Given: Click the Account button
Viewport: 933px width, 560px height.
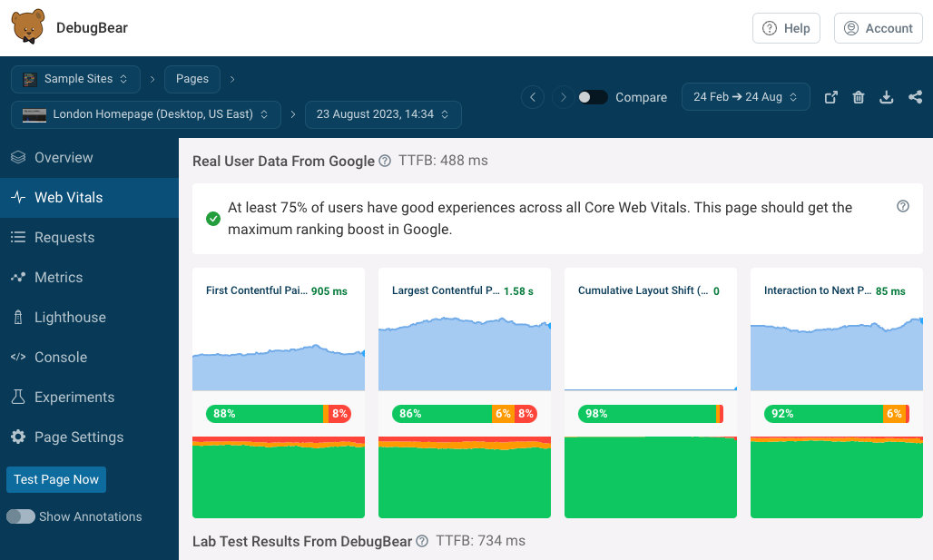Looking at the screenshot, I should click(879, 28).
